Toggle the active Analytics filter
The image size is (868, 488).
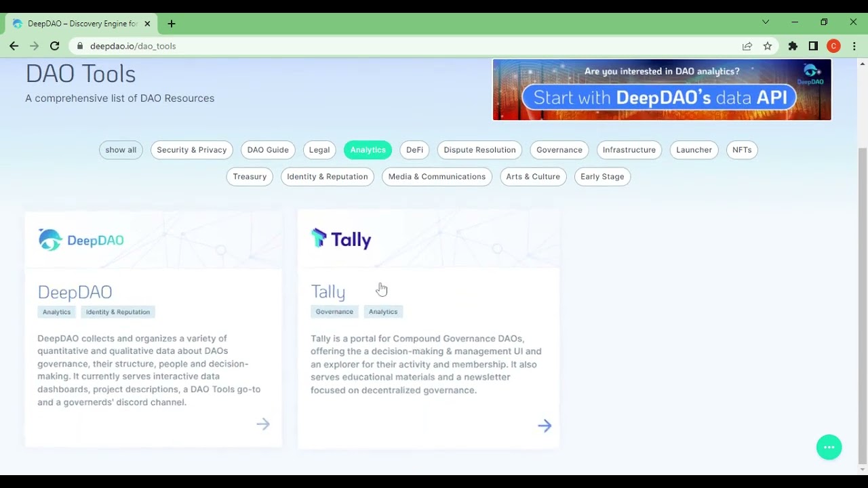[x=368, y=150]
